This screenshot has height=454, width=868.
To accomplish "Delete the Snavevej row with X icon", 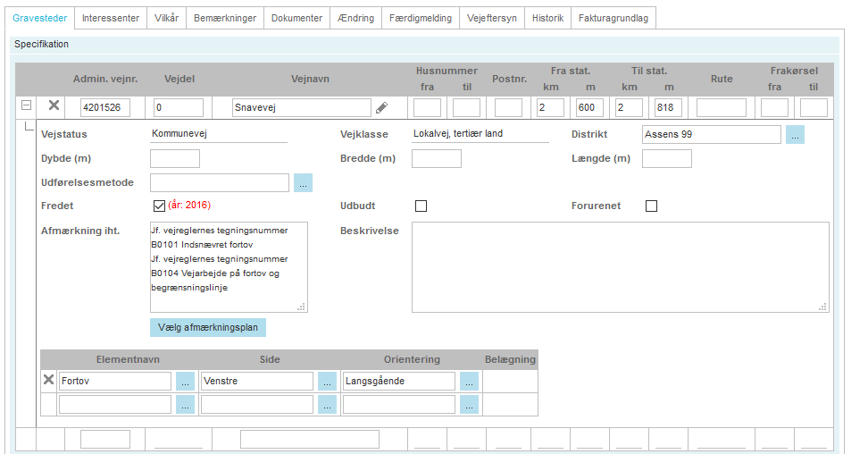I will [54, 106].
